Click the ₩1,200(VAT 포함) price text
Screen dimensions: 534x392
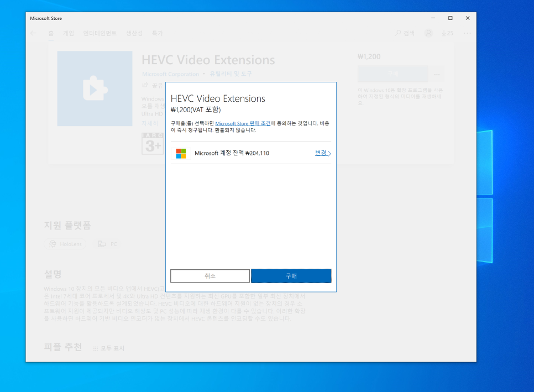pyautogui.click(x=196, y=109)
